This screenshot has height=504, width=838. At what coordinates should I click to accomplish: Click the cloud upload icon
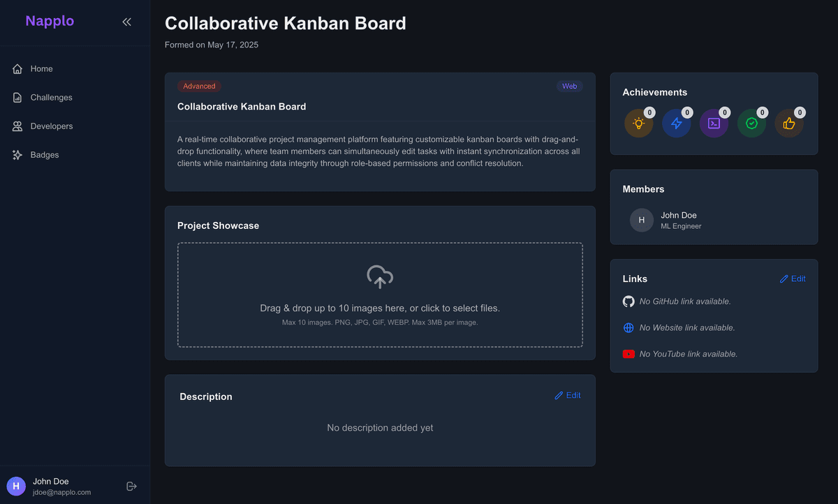pyautogui.click(x=380, y=276)
